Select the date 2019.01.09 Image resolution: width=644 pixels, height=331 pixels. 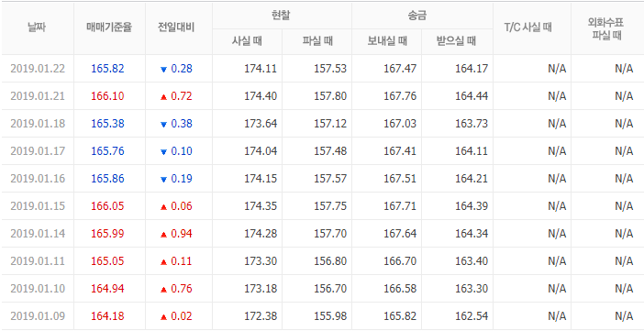coord(38,316)
